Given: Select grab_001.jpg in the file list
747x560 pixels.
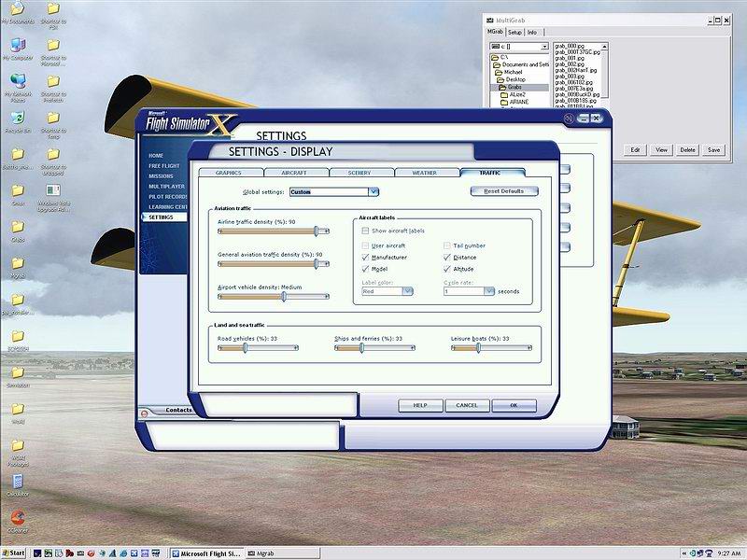Looking at the screenshot, I should [570, 57].
